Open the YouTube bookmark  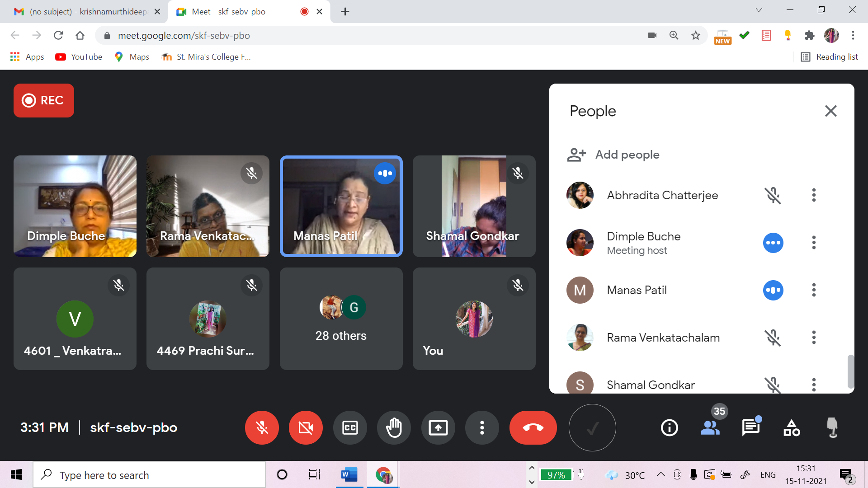pos(79,57)
